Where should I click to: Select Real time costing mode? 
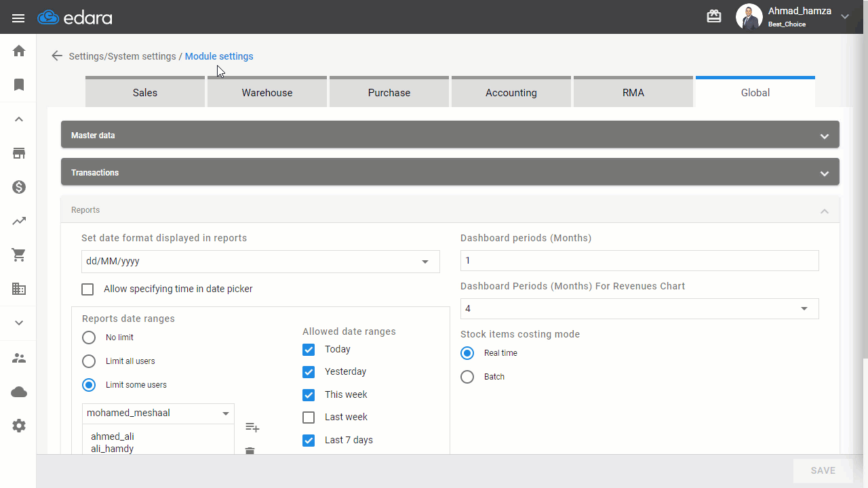[x=467, y=353]
